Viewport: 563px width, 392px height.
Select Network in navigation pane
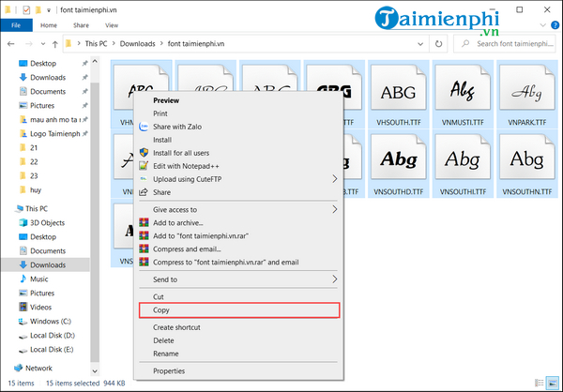point(38,368)
